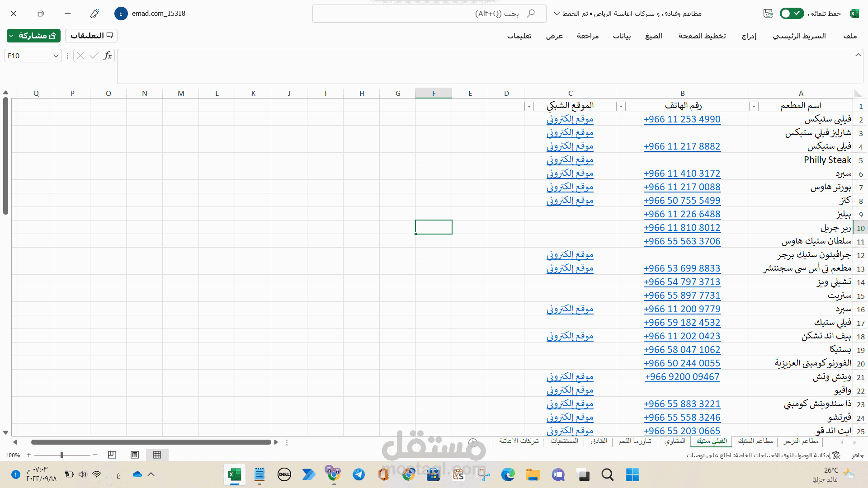The width and height of the screenshot is (868, 488).
Task: Expand the Name Box dropdown arrow
Action: click(x=56, y=56)
